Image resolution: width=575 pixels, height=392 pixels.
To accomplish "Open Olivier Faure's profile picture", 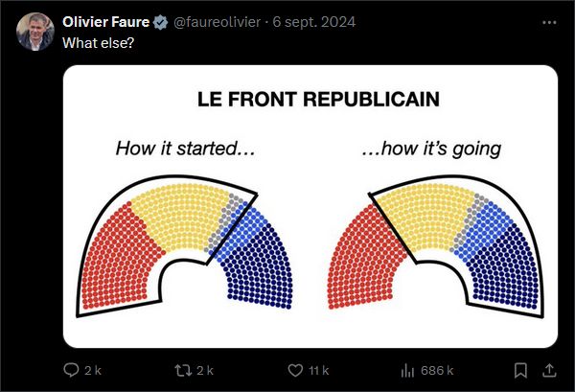I will pos(35,32).
